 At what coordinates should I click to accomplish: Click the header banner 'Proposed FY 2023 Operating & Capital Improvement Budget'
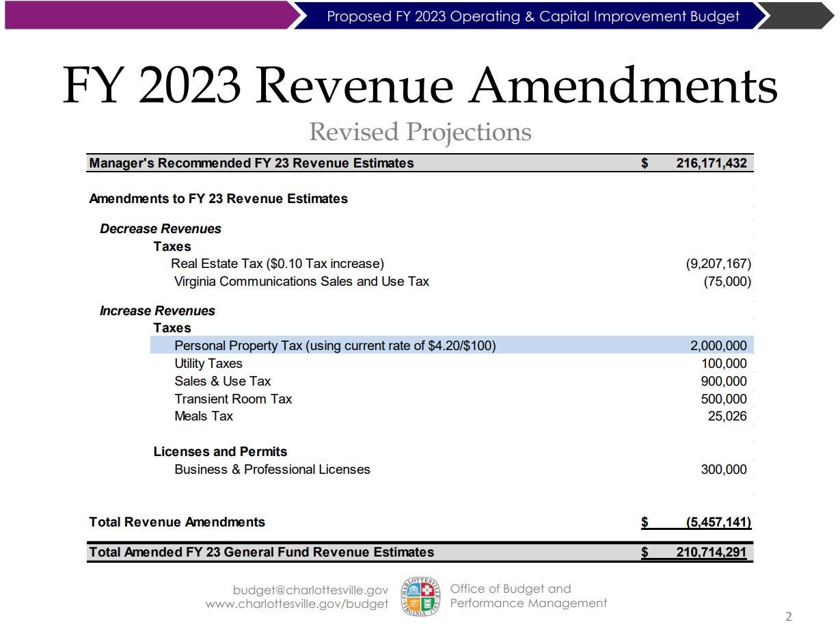click(x=533, y=16)
